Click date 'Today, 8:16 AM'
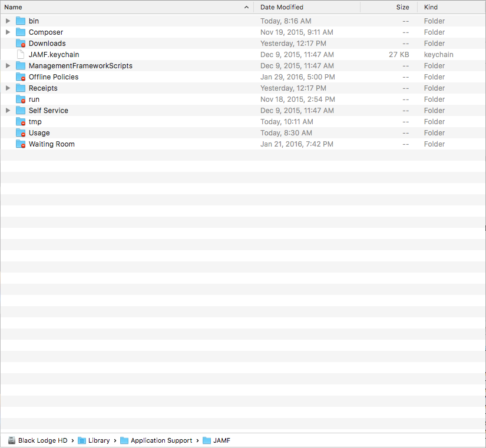This screenshot has height=448, width=486. tap(286, 21)
